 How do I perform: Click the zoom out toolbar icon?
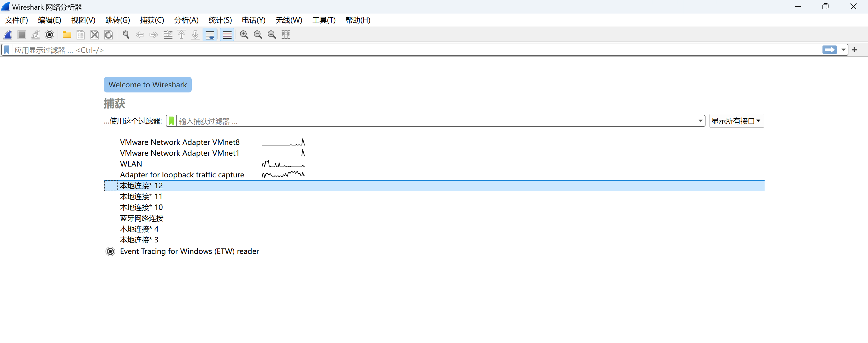(x=258, y=35)
